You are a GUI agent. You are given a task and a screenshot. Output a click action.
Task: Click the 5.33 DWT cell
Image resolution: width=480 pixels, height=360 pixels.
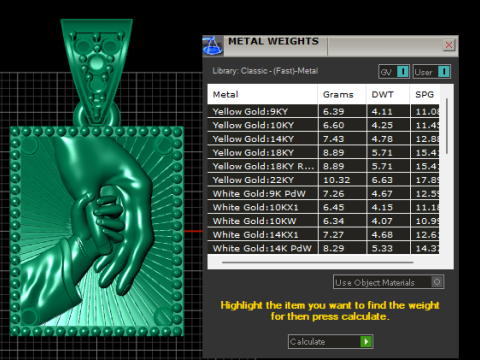click(x=388, y=248)
